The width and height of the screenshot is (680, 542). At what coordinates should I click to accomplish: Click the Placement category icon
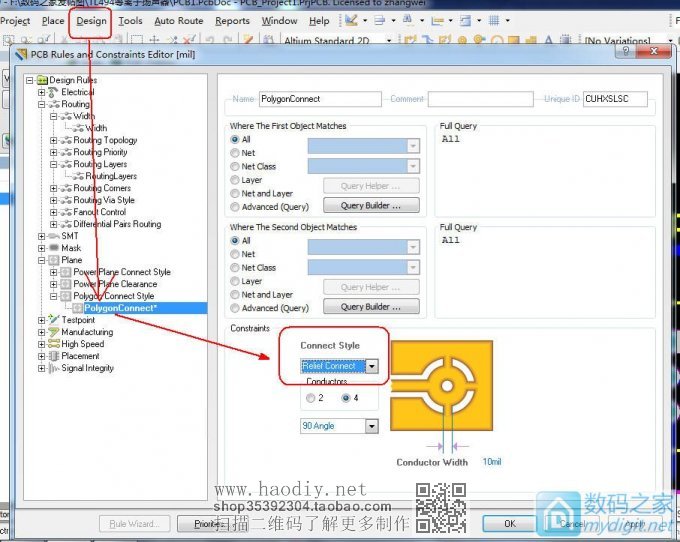54,356
